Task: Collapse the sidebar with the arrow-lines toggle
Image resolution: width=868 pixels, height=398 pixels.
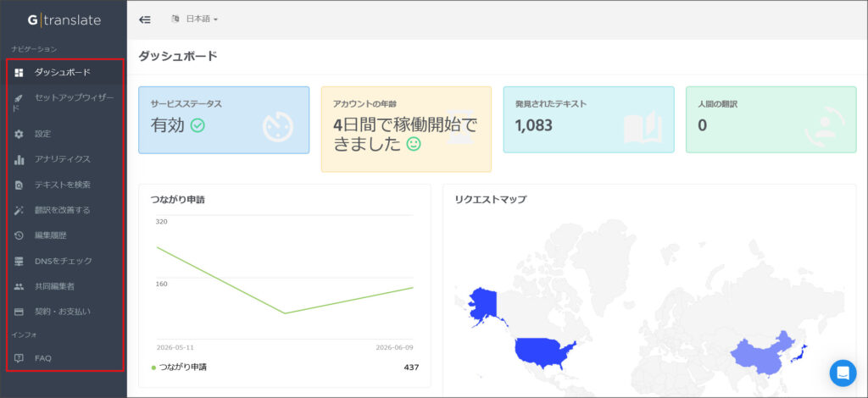Action: click(144, 19)
